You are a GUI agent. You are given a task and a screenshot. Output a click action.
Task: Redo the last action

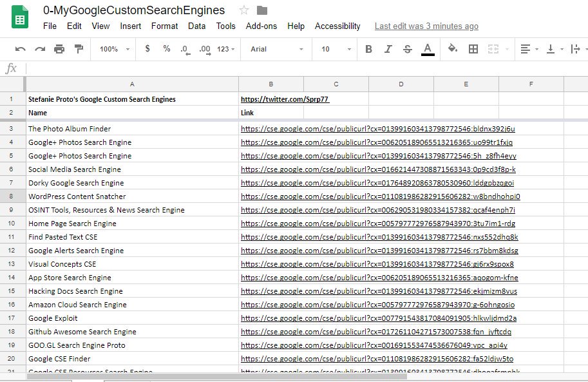[x=40, y=49]
